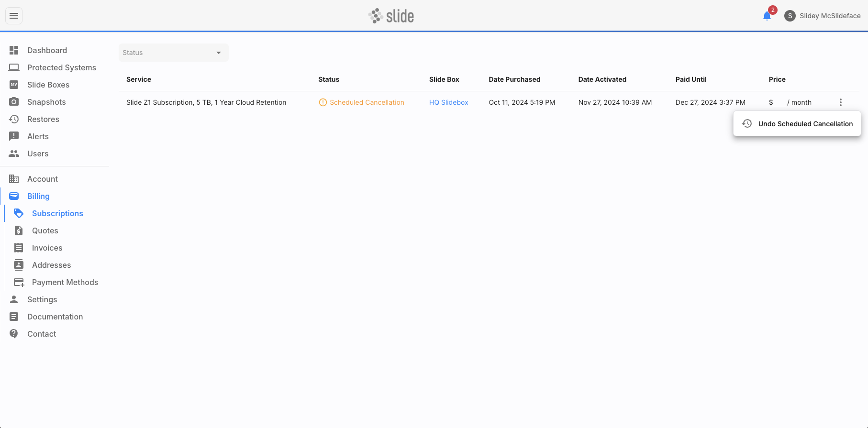The width and height of the screenshot is (868, 428).
Task: Click the Invoices receipt icon
Action: 19,248
